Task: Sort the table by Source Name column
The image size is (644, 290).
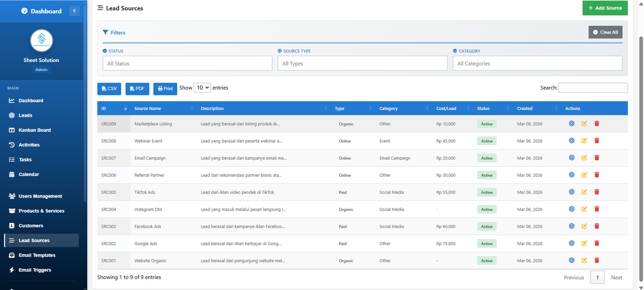Action: (x=163, y=108)
